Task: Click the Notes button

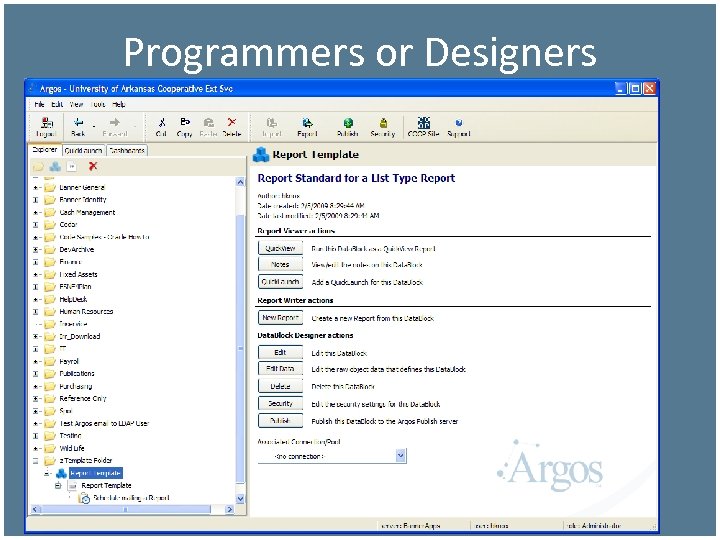Action: (x=280, y=264)
